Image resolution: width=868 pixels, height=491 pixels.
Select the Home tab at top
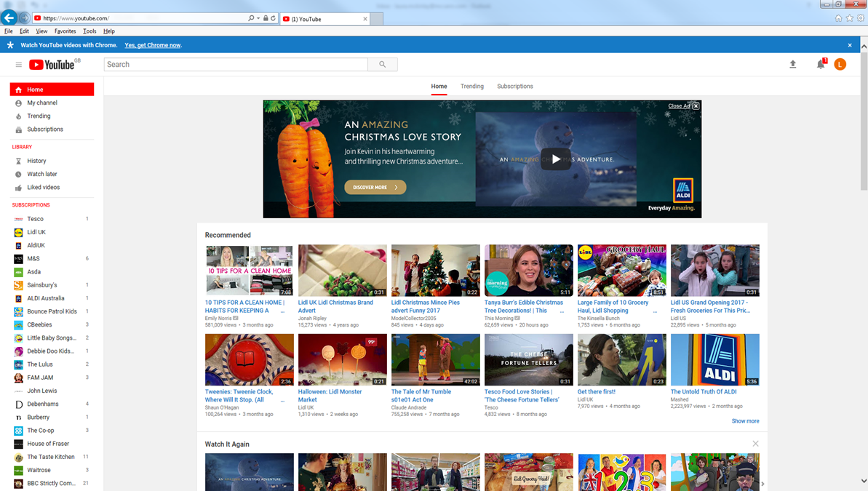(439, 87)
